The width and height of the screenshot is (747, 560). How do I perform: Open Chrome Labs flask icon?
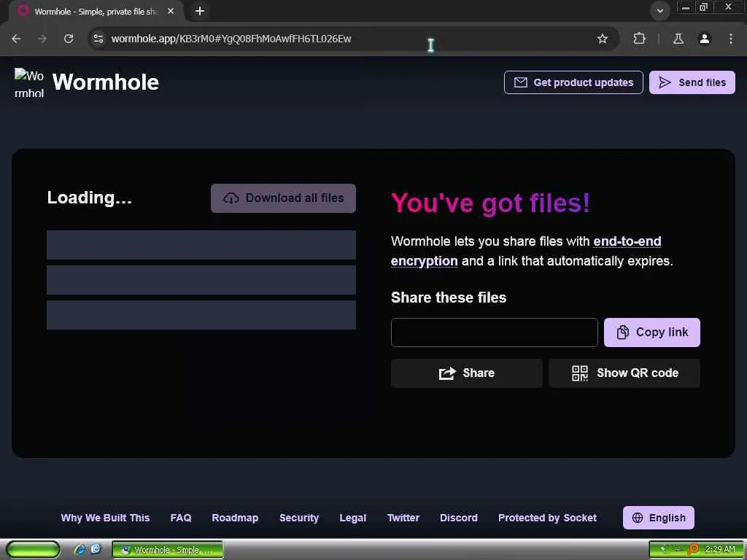click(x=678, y=39)
